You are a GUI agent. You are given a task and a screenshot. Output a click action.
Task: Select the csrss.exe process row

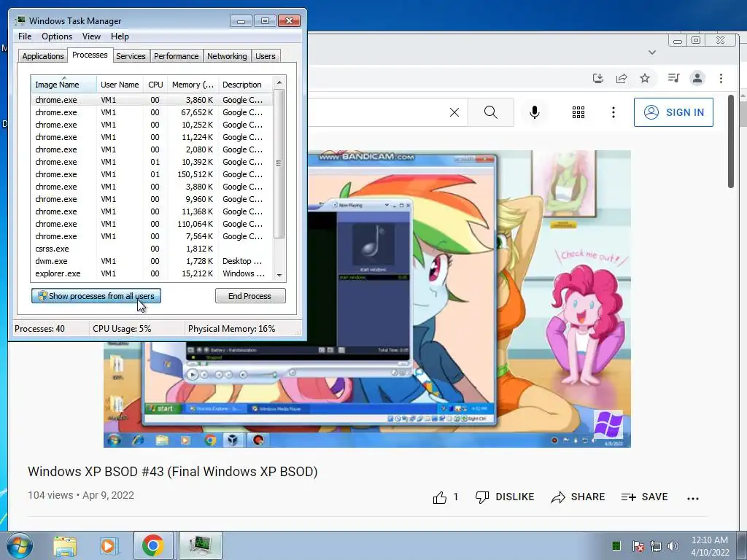(152, 249)
